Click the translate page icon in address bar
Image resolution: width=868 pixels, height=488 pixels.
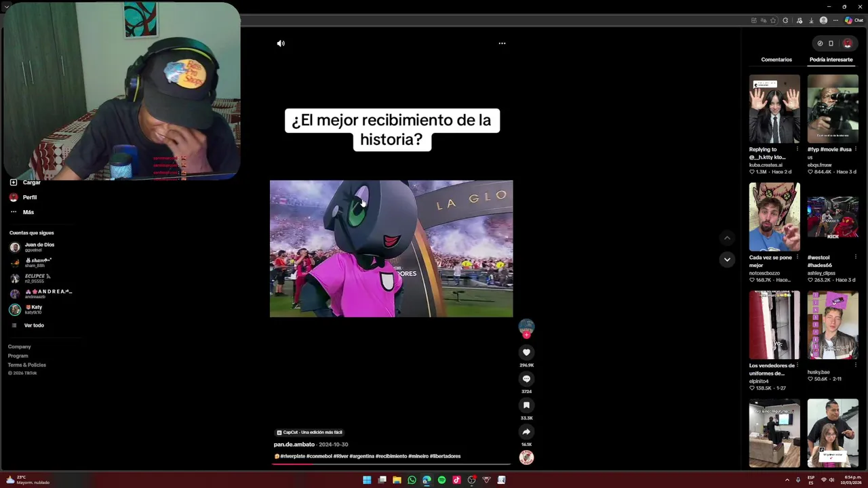[x=764, y=20]
